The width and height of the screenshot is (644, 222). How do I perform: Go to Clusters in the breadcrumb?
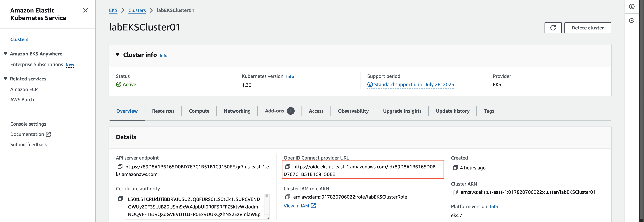(x=137, y=10)
